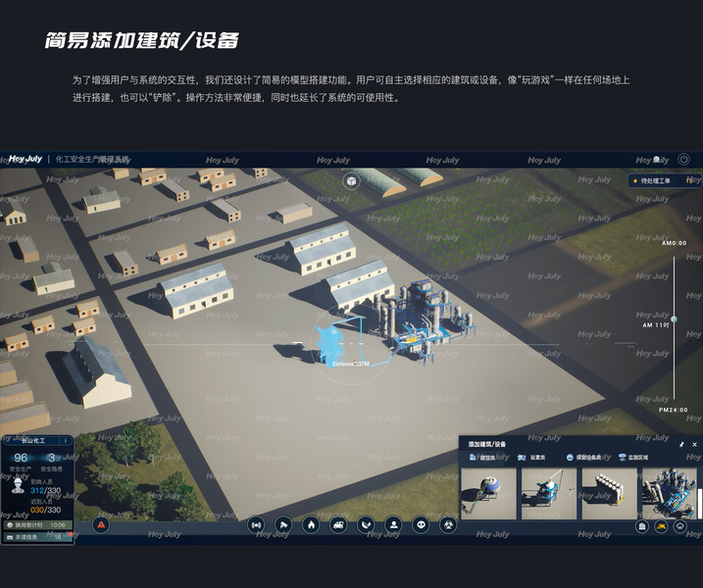This screenshot has width=703, height=588.
Task: Click the worker helmet avatar icon
Action: [x=18, y=486]
